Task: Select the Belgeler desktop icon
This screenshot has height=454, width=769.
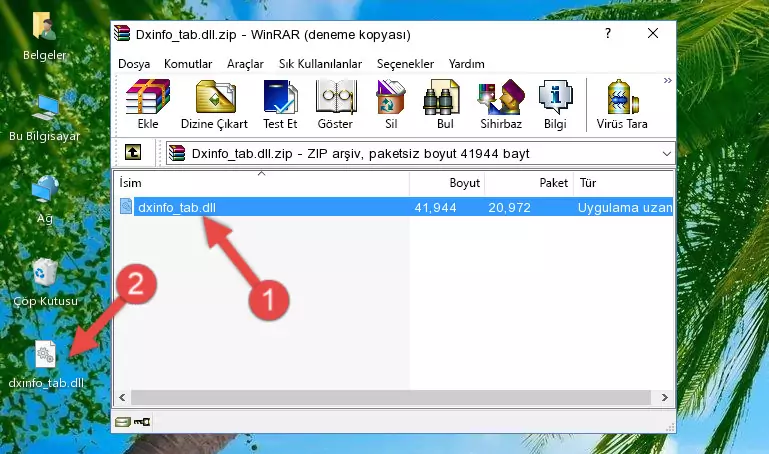Action: (45, 36)
